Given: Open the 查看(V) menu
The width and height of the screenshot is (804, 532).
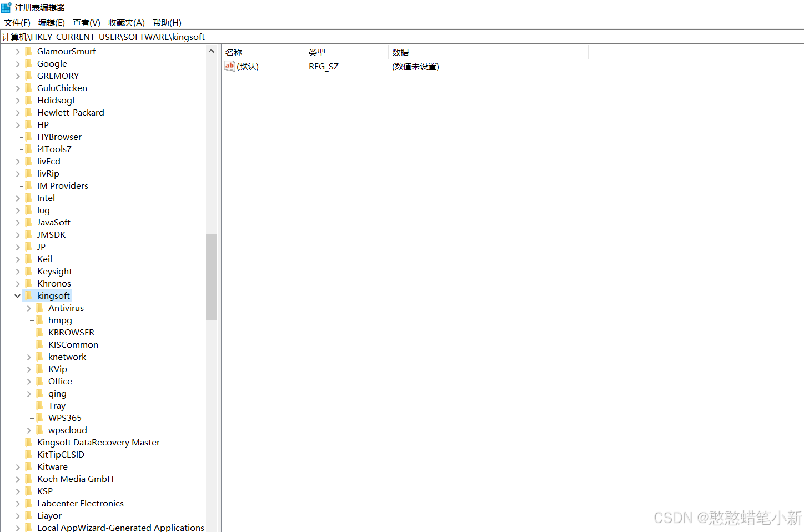Looking at the screenshot, I should coord(87,23).
